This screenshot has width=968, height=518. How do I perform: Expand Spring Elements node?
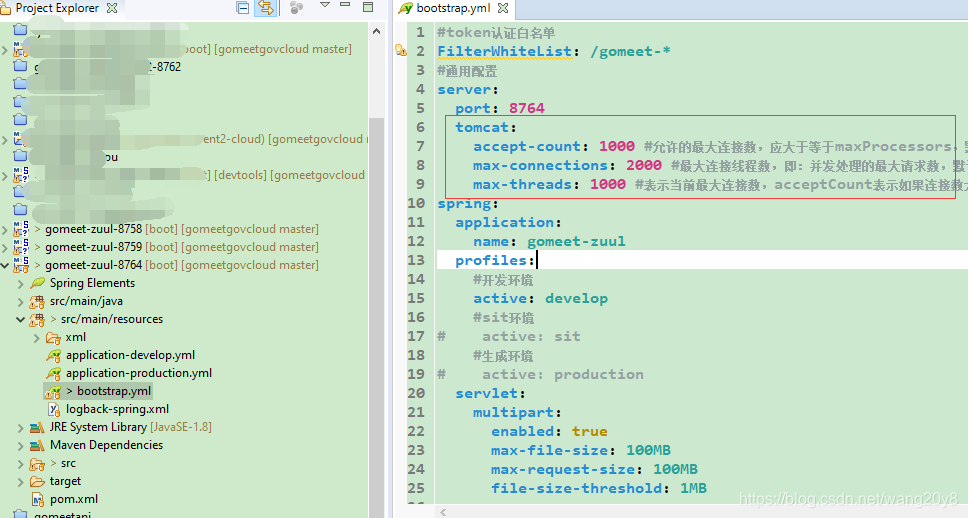coord(21,283)
